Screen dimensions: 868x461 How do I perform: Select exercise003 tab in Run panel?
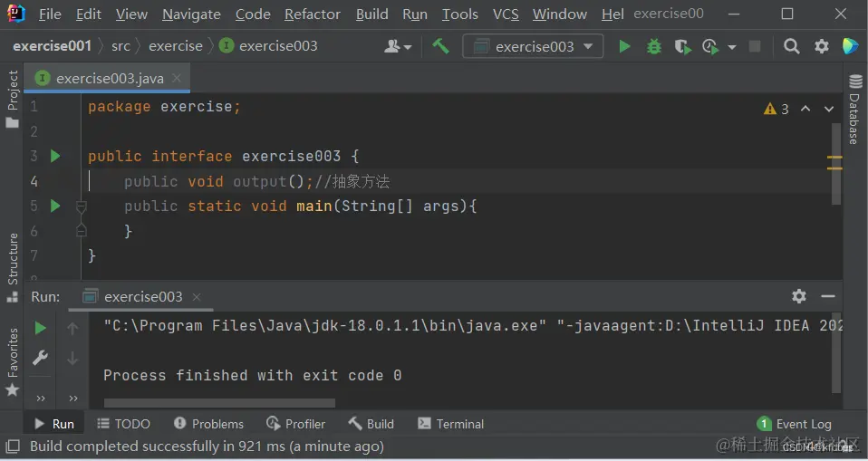141,297
